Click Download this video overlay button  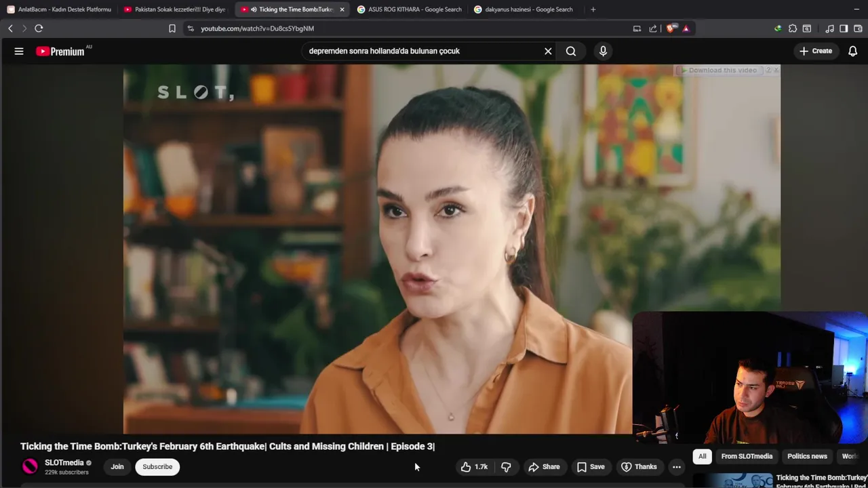coord(719,70)
